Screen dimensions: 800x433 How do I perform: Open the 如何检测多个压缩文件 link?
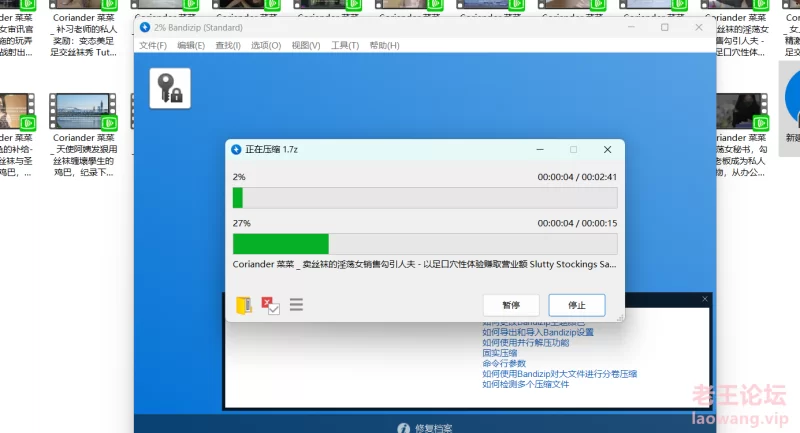pyautogui.click(x=526, y=384)
